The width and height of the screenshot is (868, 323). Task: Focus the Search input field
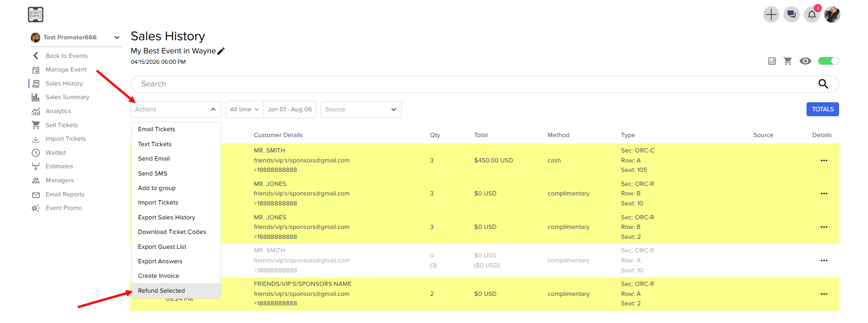coord(475,84)
